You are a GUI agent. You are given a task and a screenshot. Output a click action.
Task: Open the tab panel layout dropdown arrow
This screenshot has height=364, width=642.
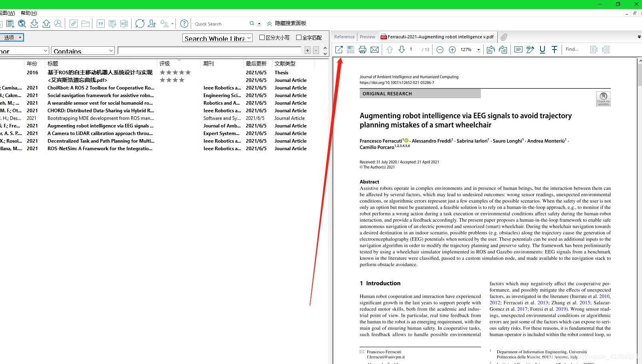click(639, 37)
